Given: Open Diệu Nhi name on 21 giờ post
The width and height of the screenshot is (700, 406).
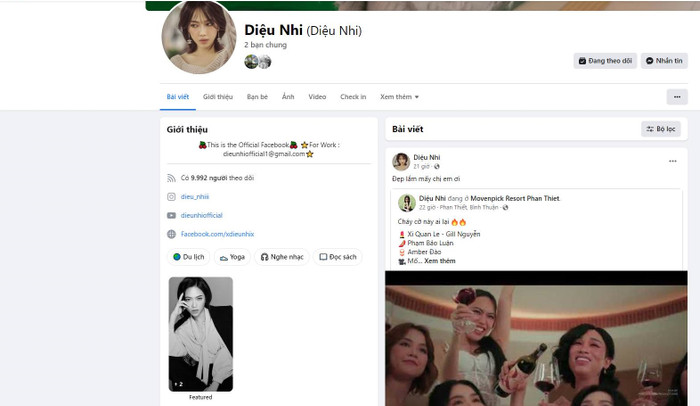Looking at the screenshot, I should point(426,157).
